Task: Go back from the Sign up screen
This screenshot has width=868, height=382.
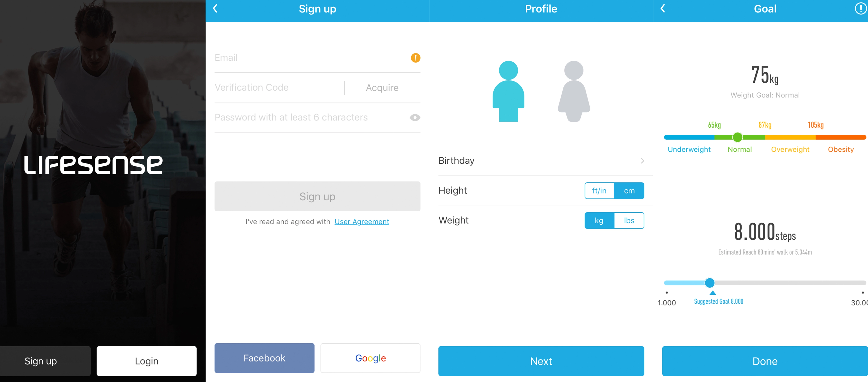Action: (215, 9)
